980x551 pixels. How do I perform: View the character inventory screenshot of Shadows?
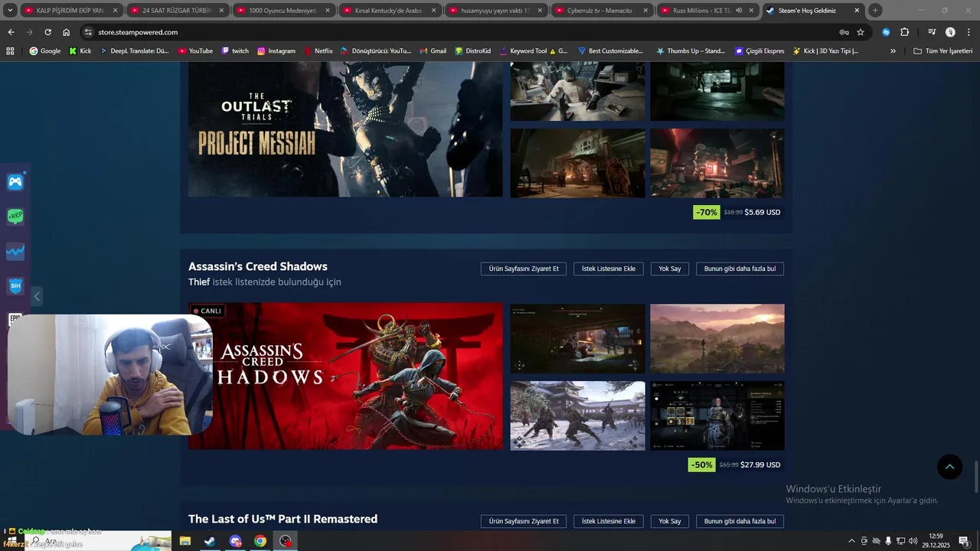717,416
